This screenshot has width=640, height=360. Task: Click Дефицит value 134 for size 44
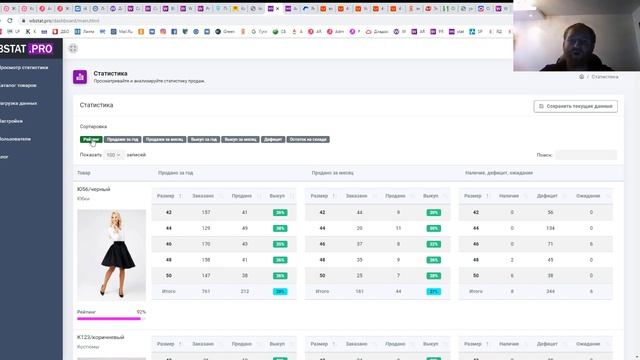[x=550, y=228]
